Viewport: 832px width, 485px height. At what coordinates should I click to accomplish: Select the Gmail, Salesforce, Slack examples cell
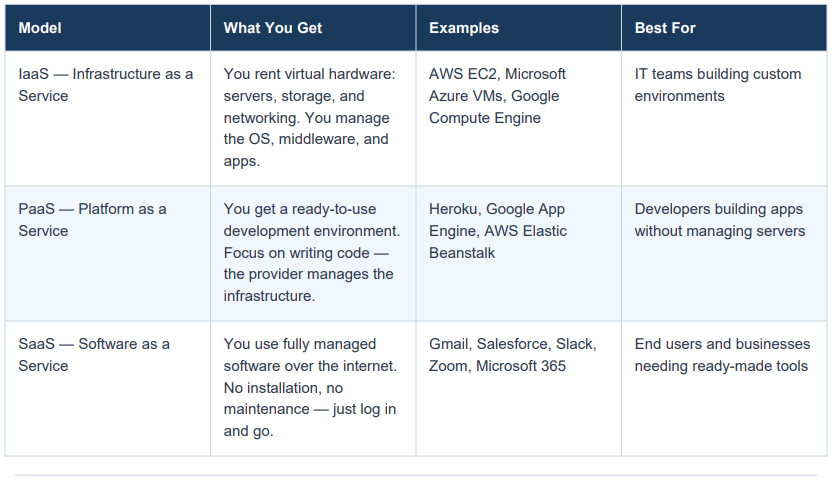coord(518,388)
